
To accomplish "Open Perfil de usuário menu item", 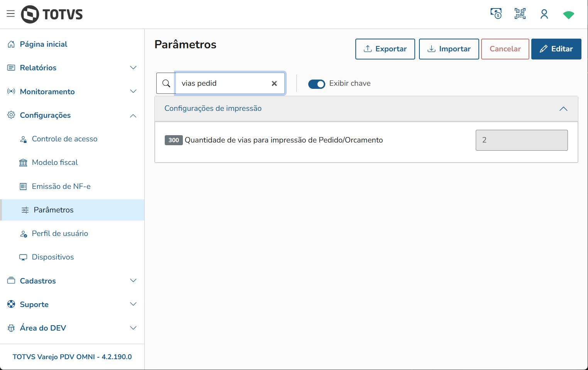I will (x=60, y=233).
